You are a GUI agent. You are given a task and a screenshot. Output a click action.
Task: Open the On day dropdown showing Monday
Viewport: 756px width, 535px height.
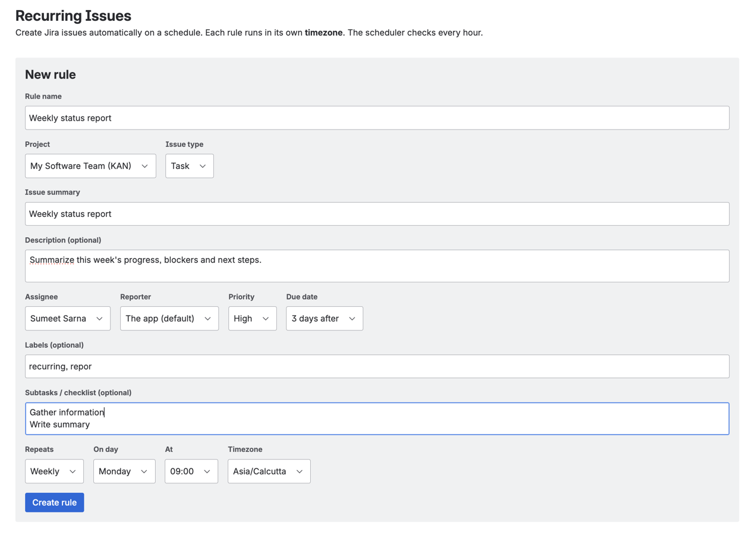coord(124,471)
